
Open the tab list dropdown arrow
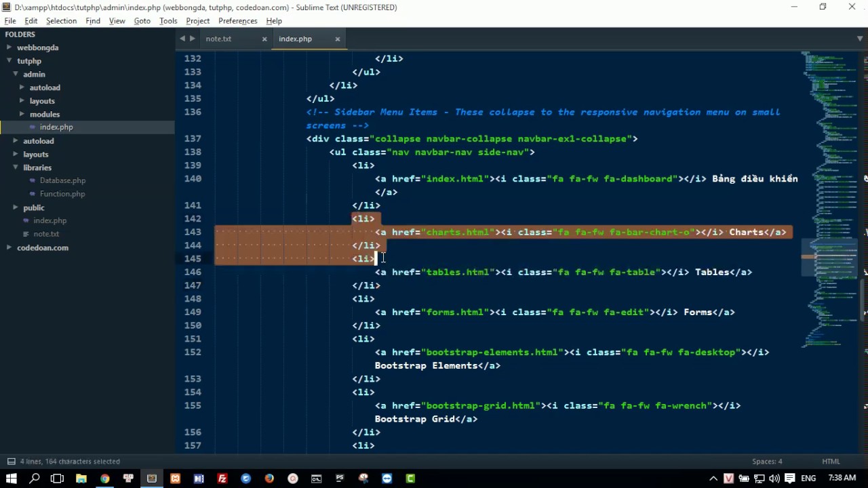[861, 39]
